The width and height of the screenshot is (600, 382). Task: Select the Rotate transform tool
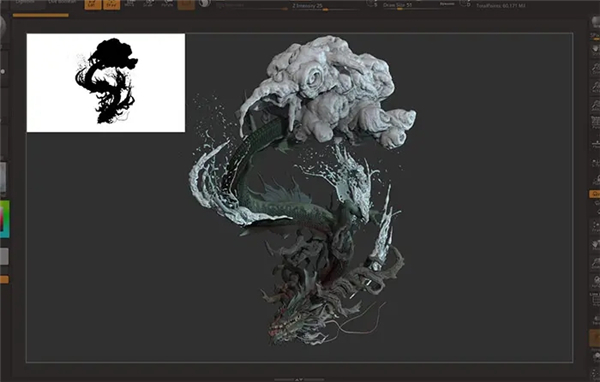[x=167, y=4]
